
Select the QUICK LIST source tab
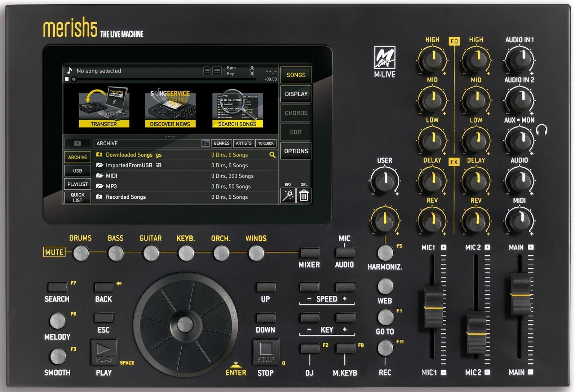[x=78, y=197]
